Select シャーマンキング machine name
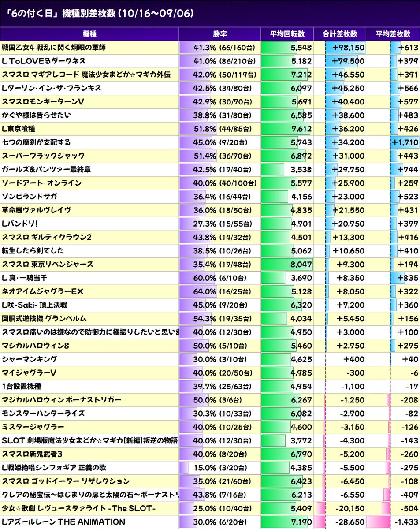 click(30, 359)
